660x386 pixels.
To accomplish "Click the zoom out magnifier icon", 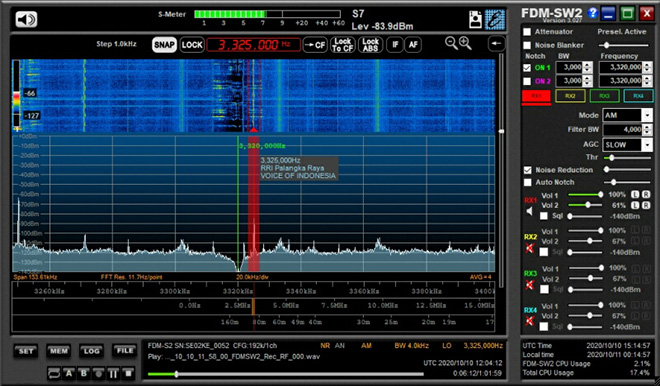I will [451, 43].
